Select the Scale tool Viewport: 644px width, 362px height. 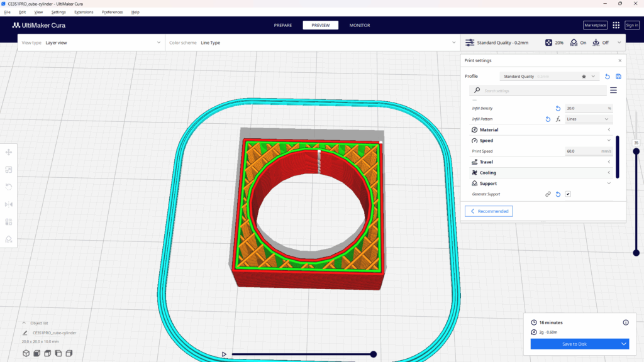(x=9, y=170)
